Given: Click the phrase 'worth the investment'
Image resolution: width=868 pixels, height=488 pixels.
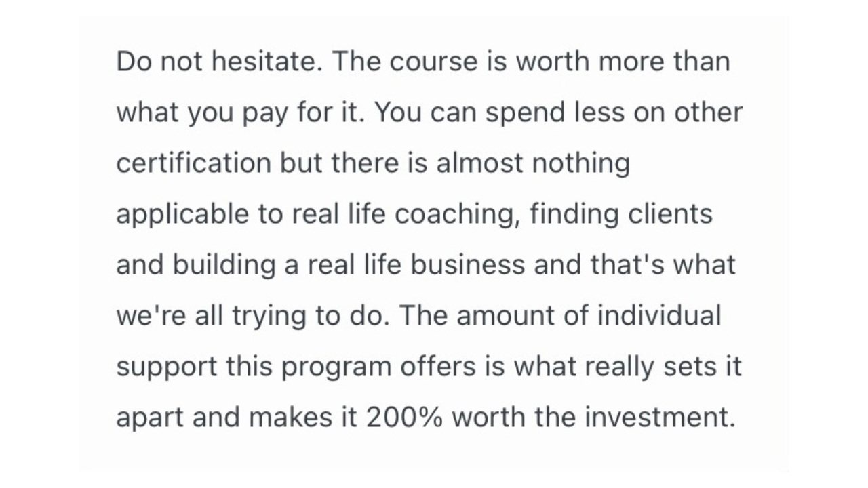Looking at the screenshot, I should point(593,418).
